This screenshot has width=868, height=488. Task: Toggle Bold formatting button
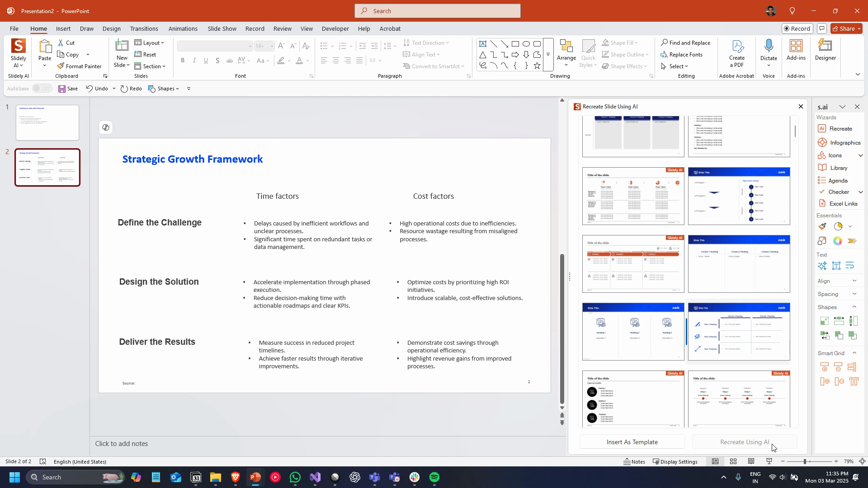pos(183,61)
